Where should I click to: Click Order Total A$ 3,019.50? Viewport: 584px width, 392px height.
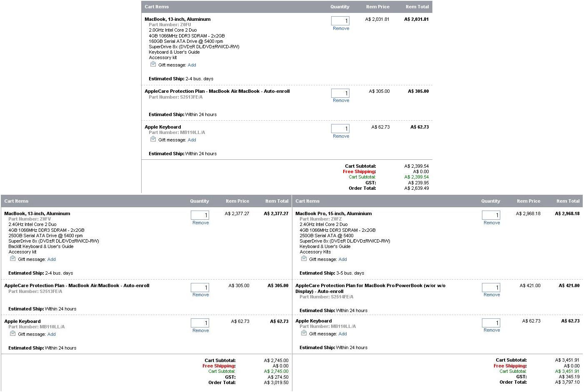[276, 382]
